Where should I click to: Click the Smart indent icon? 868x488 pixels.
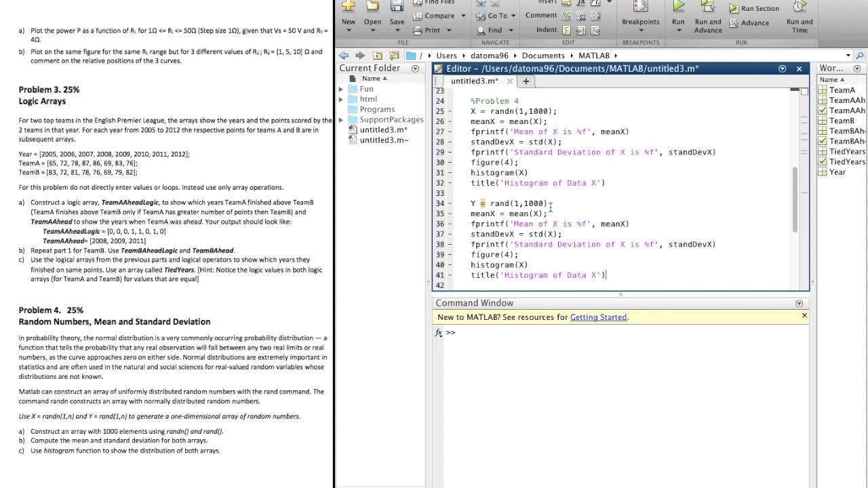[x=567, y=30]
